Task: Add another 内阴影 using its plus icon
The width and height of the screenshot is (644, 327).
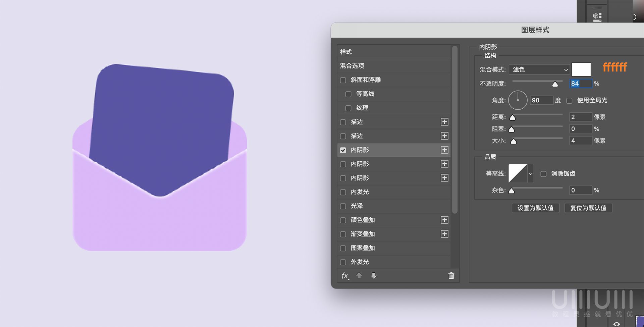Action: click(444, 164)
